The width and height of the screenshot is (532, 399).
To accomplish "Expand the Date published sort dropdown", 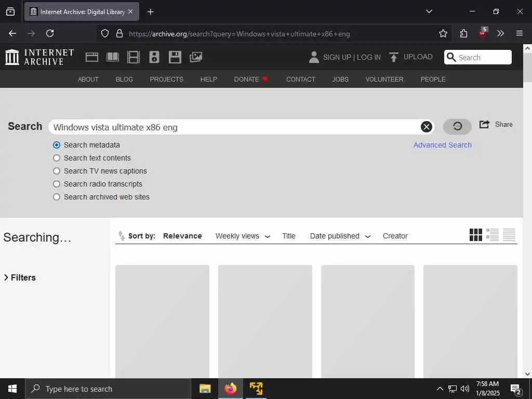I will 368,236.
